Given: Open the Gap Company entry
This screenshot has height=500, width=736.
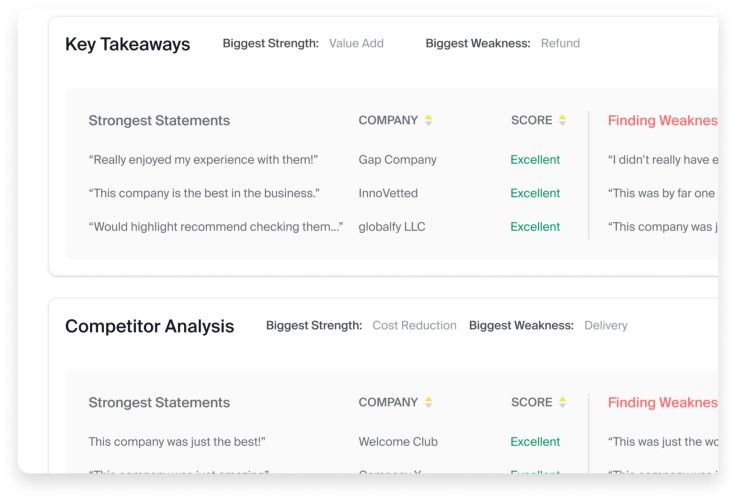Looking at the screenshot, I should tap(397, 160).
